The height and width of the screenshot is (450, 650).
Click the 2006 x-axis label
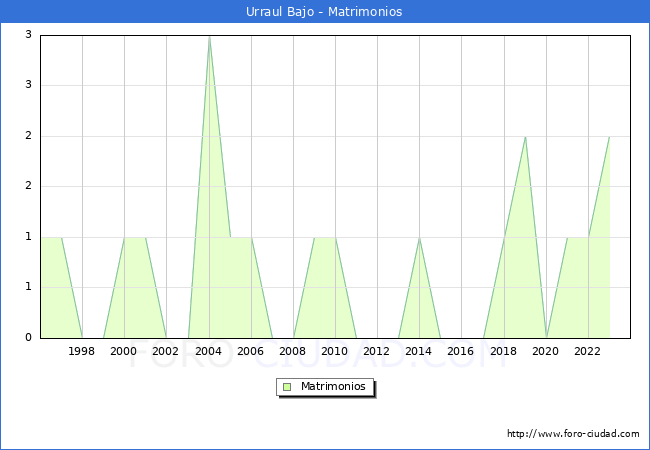point(250,351)
